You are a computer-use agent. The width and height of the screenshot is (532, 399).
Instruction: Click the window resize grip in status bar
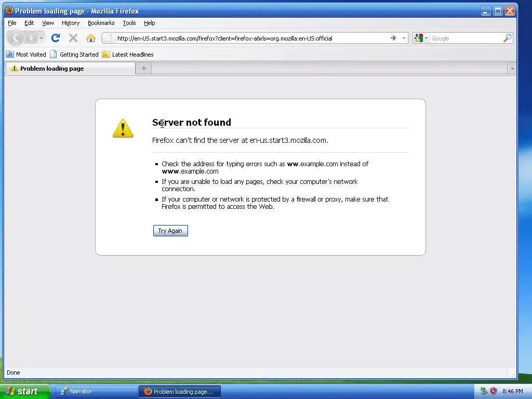[x=513, y=374]
